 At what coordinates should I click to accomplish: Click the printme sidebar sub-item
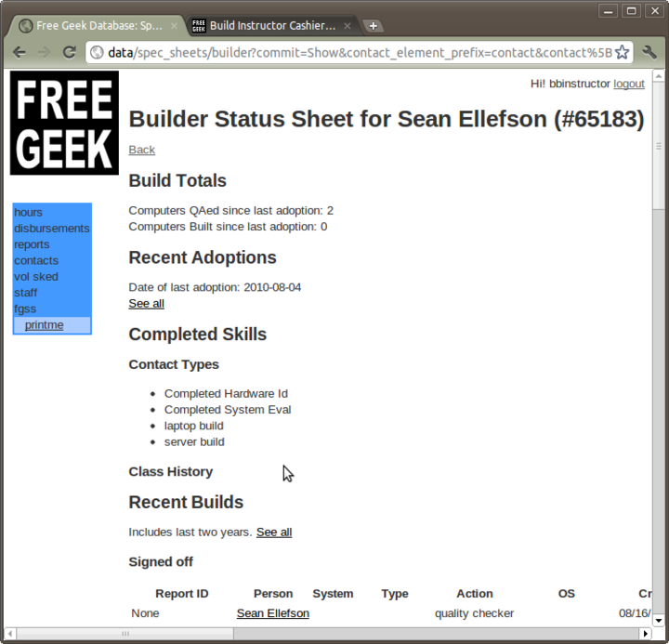point(44,325)
